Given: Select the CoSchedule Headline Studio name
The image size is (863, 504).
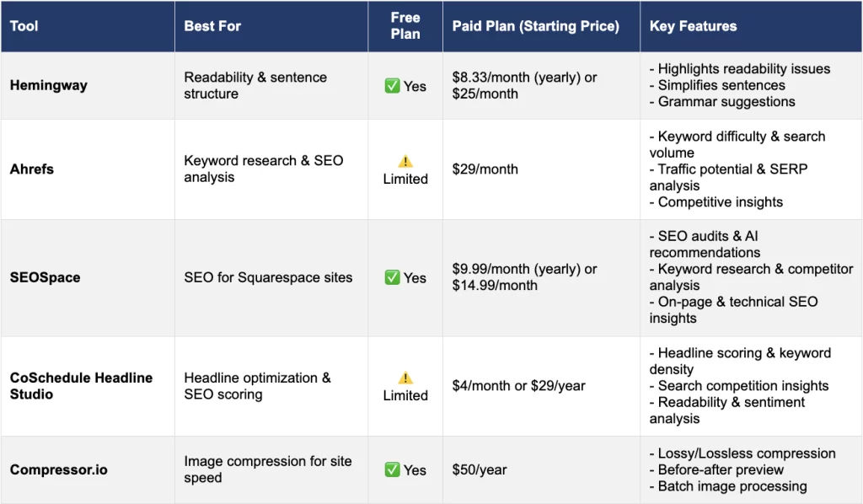Looking at the screenshot, I should 81,386.
